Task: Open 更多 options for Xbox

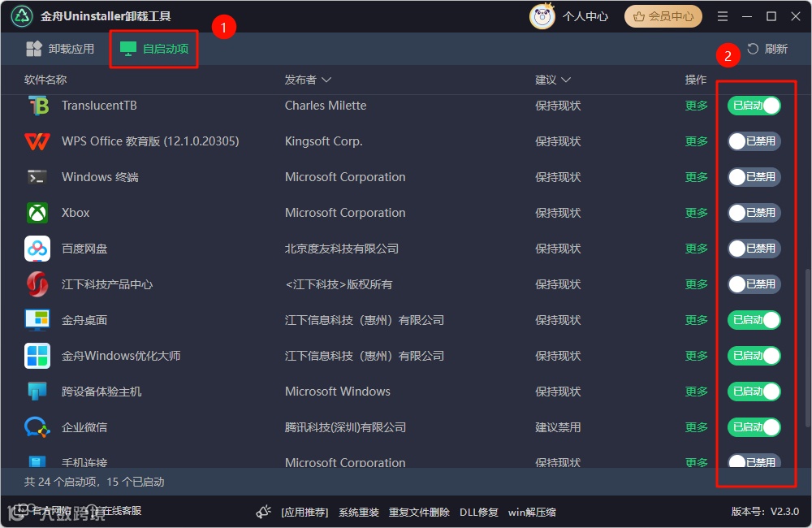Action: point(696,213)
